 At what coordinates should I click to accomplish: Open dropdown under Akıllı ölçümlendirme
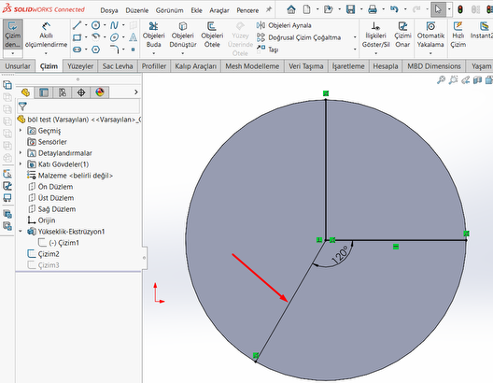tap(46, 53)
